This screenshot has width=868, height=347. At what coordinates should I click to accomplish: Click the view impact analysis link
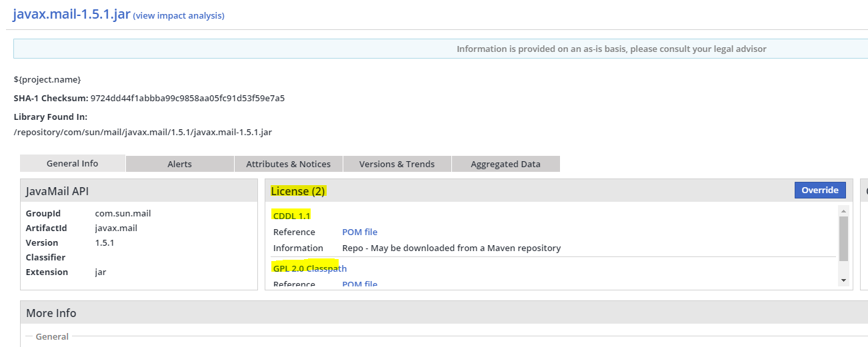point(179,15)
